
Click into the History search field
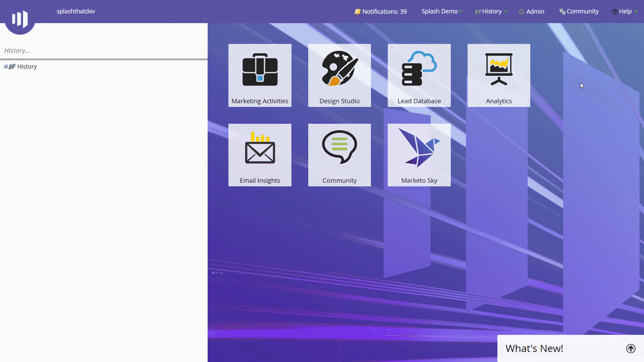[104, 51]
